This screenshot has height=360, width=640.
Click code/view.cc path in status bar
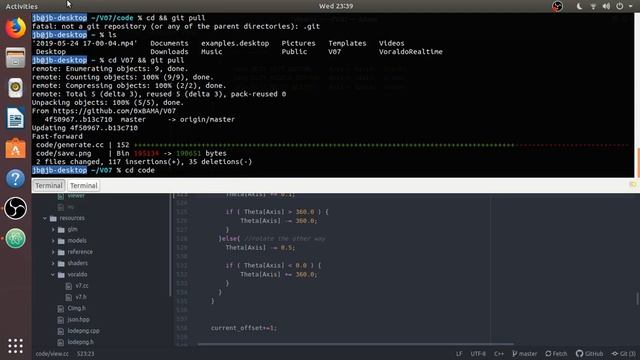coord(52,354)
